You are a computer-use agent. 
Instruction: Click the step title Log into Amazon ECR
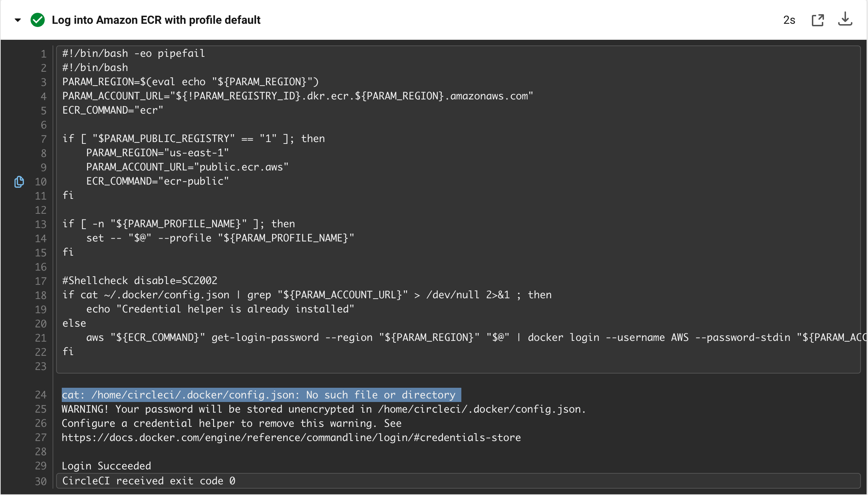click(x=156, y=20)
